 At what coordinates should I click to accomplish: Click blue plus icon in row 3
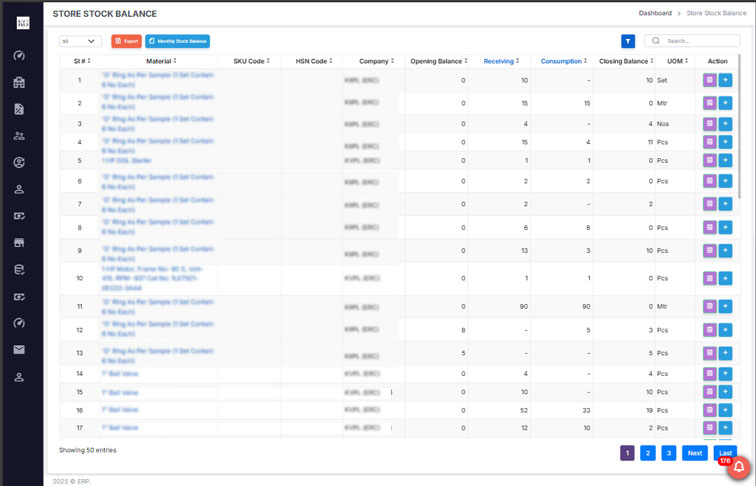tap(725, 124)
